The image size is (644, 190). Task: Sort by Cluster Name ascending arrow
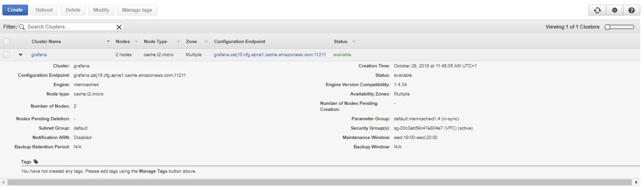[x=109, y=42]
